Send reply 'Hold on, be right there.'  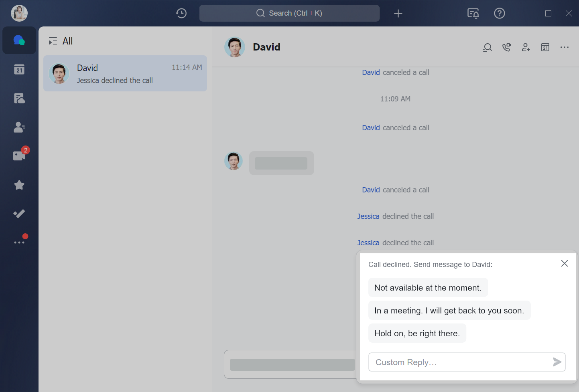point(417,333)
